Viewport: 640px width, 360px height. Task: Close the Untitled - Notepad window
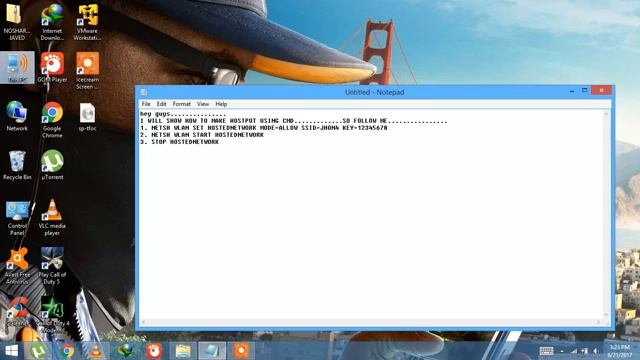(601, 90)
